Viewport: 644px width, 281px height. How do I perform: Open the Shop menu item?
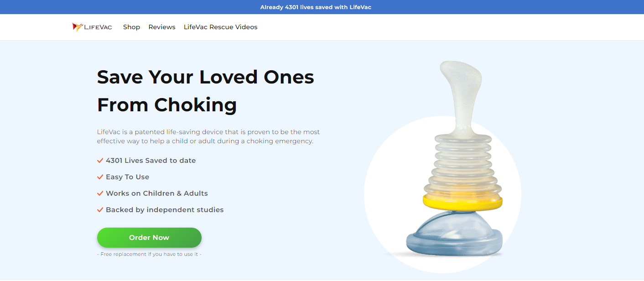tap(131, 27)
